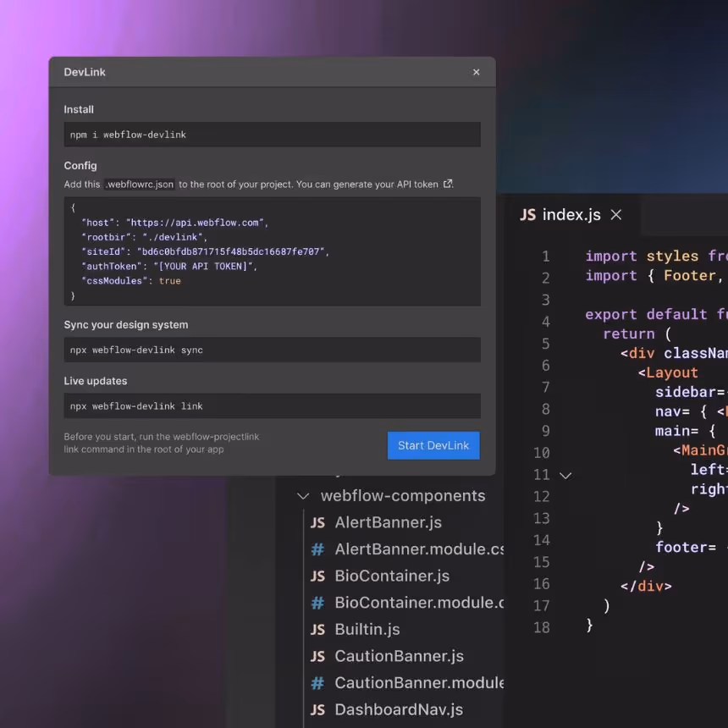Click the JS icon beside CautionBanner.js
The image size is (728, 728).
[x=317, y=657]
